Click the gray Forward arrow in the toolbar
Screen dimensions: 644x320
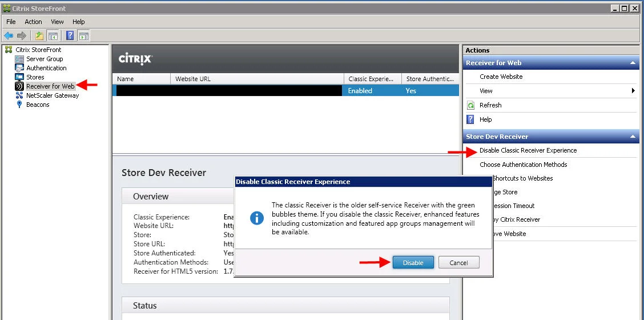21,36
